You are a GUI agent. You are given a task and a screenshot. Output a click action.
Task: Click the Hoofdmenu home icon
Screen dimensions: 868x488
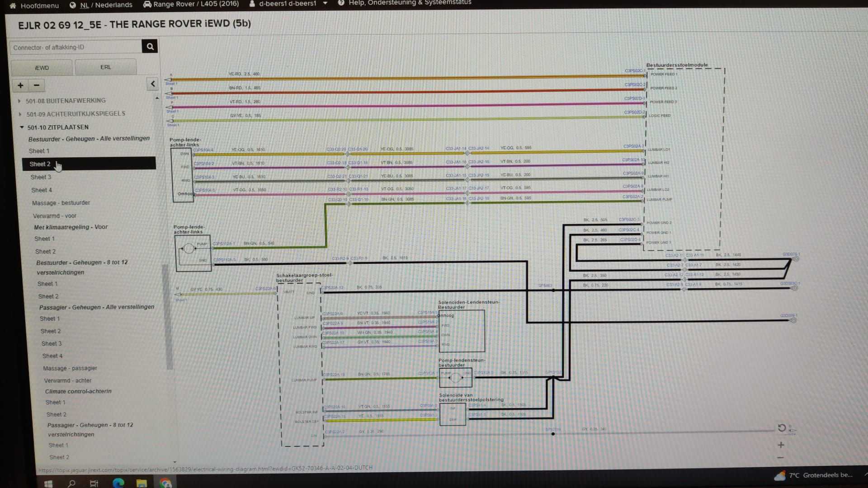click(13, 5)
